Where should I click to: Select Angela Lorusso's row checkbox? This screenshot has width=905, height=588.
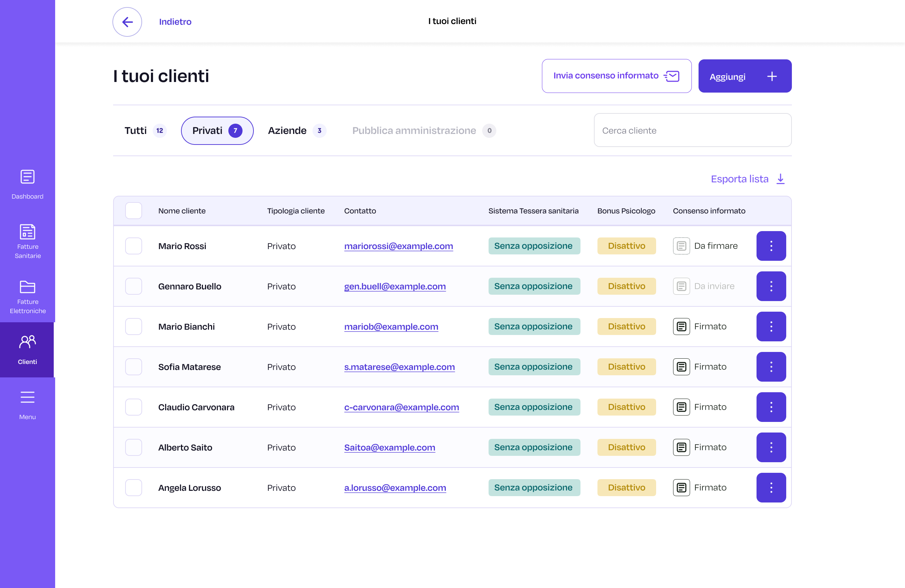[x=134, y=488]
